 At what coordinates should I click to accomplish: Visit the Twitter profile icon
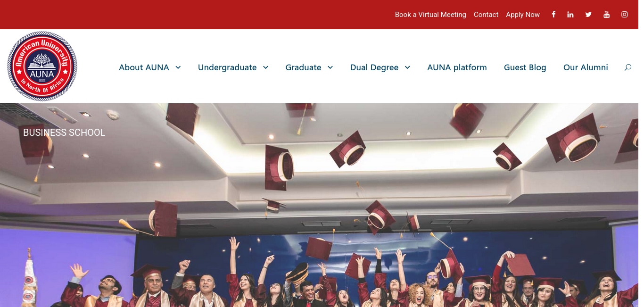pyautogui.click(x=588, y=15)
